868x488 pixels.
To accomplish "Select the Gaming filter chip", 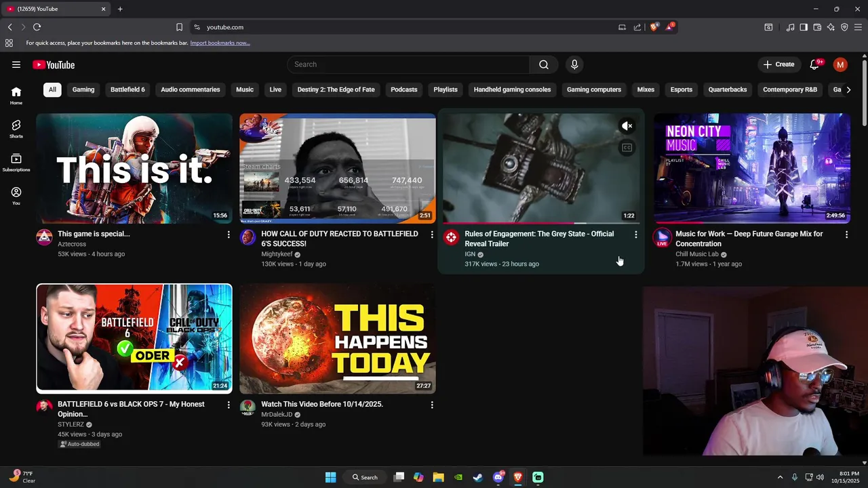I will coord(83,89).
